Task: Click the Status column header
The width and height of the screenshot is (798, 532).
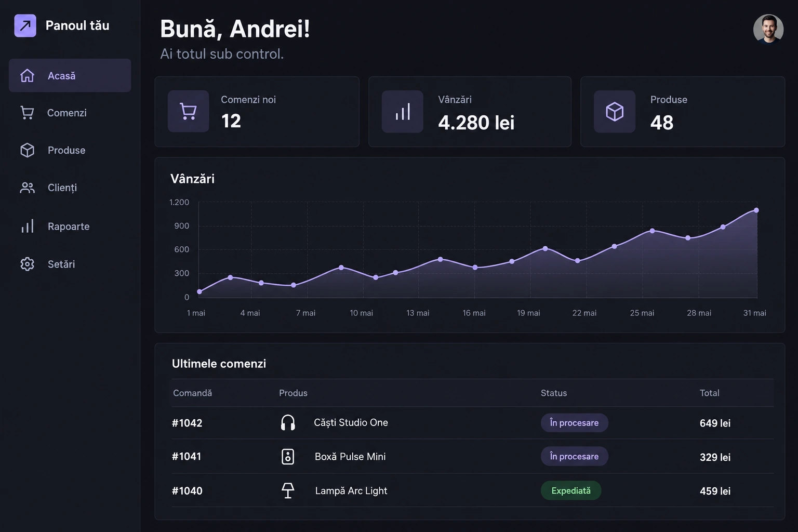Action: click(554, 393)
